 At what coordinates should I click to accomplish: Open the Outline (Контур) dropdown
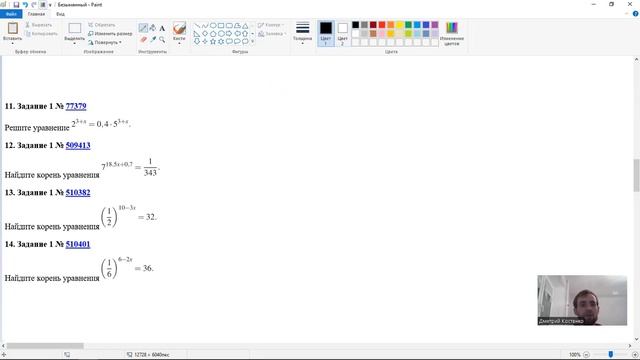[x=270, y=25]
